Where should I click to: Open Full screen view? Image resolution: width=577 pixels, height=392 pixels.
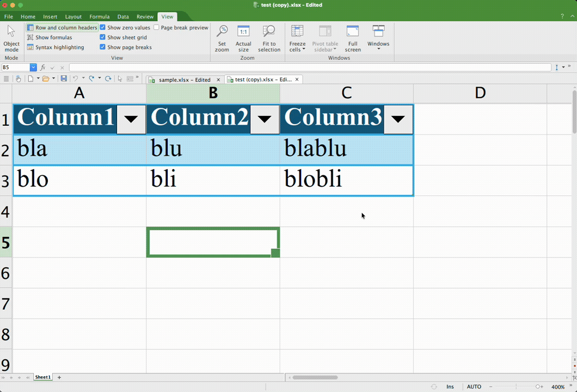pos(353,38)
